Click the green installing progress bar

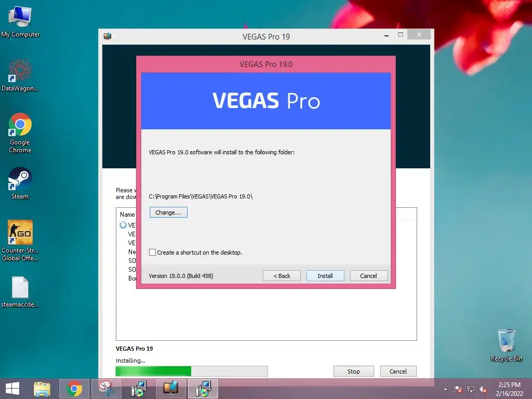coord(192,371)
